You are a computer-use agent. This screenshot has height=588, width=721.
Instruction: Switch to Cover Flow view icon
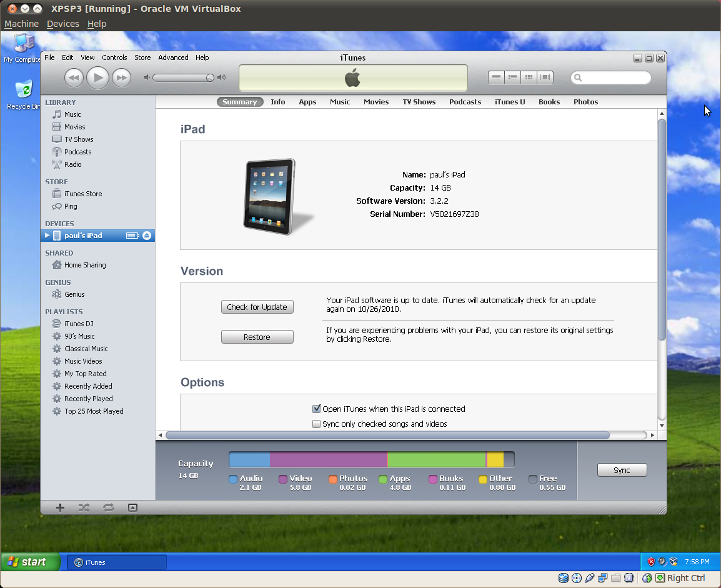(545, 77)
